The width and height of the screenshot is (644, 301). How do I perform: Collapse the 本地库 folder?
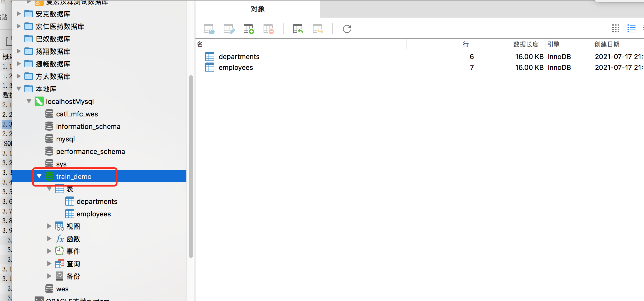click(19, 89)
